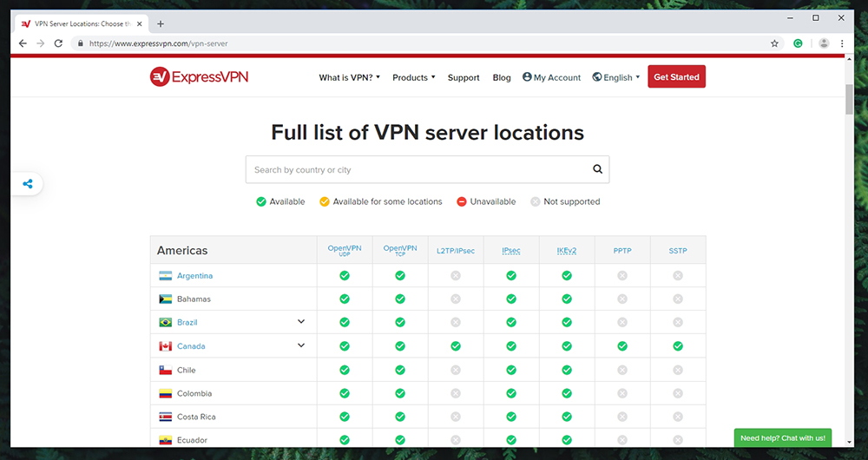Click Argentina's grey PPTP not-supported icon
The image size is (868, 460).
pyautogui.click(x=622, y=275)
